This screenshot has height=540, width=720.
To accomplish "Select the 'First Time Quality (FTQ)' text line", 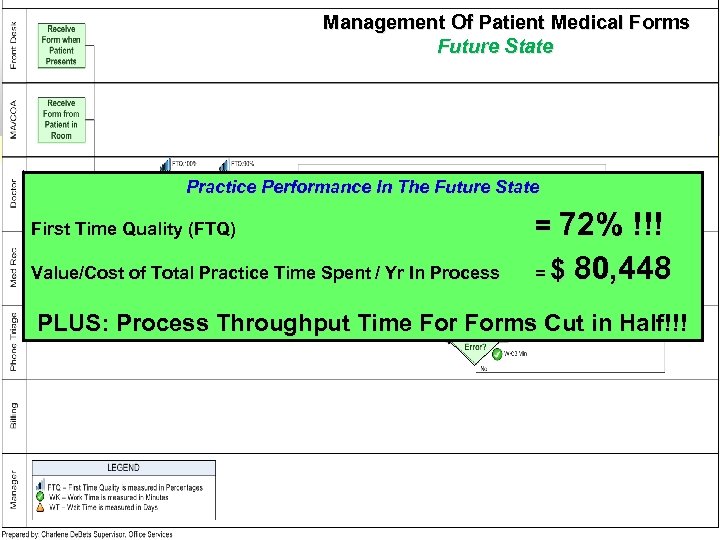I will point(134,230).
